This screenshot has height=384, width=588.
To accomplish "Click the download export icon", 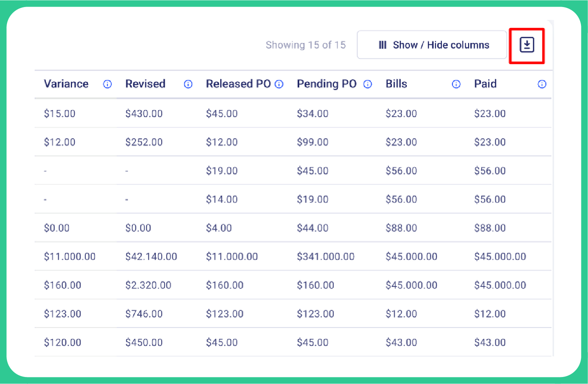I will [x=527, y=45].
